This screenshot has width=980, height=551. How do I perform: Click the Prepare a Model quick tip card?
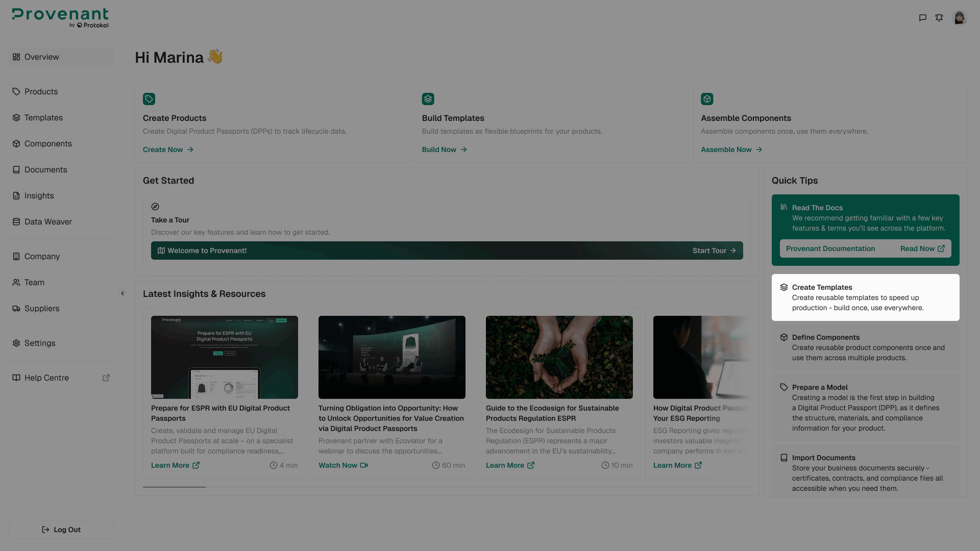[866, 408]
